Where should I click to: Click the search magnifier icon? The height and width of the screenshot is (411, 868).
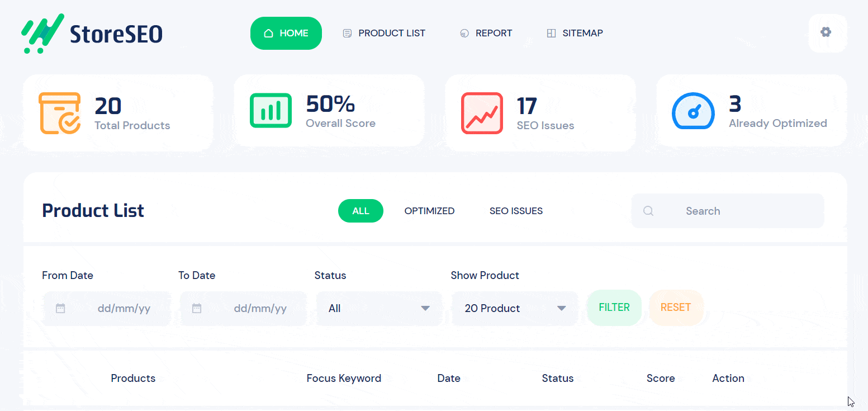click(648, 211)
